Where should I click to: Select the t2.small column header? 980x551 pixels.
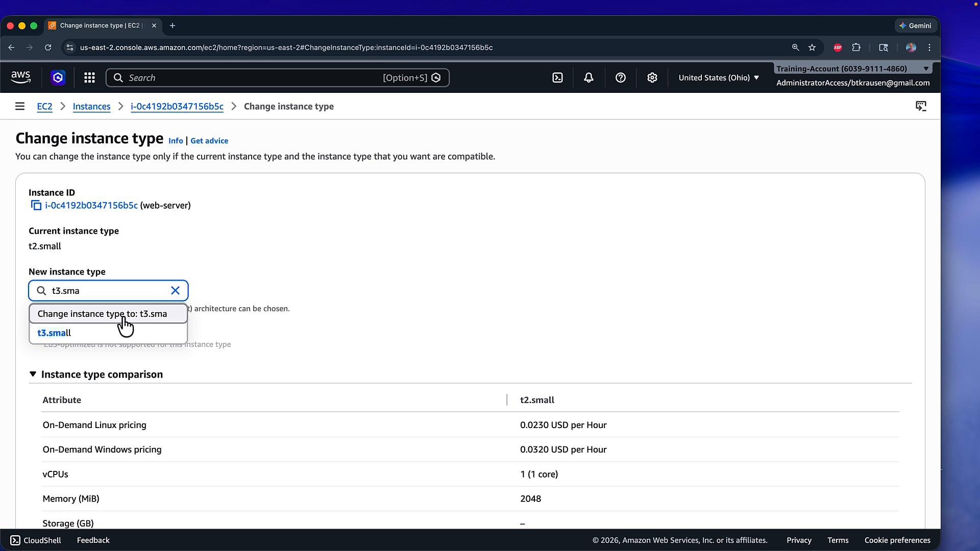click(x=537, y=400)
